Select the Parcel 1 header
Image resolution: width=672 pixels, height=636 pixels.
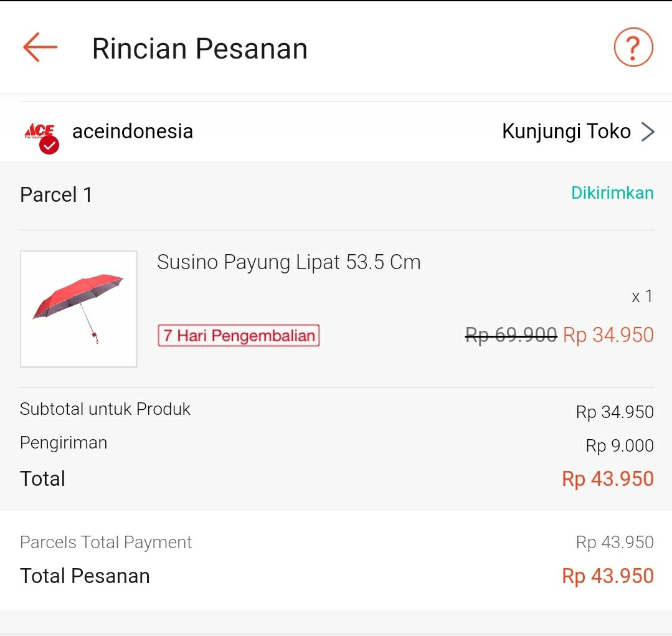point(56,195)
